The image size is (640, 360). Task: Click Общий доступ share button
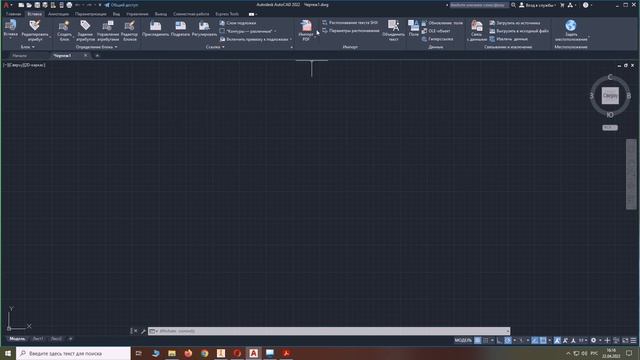121,5
